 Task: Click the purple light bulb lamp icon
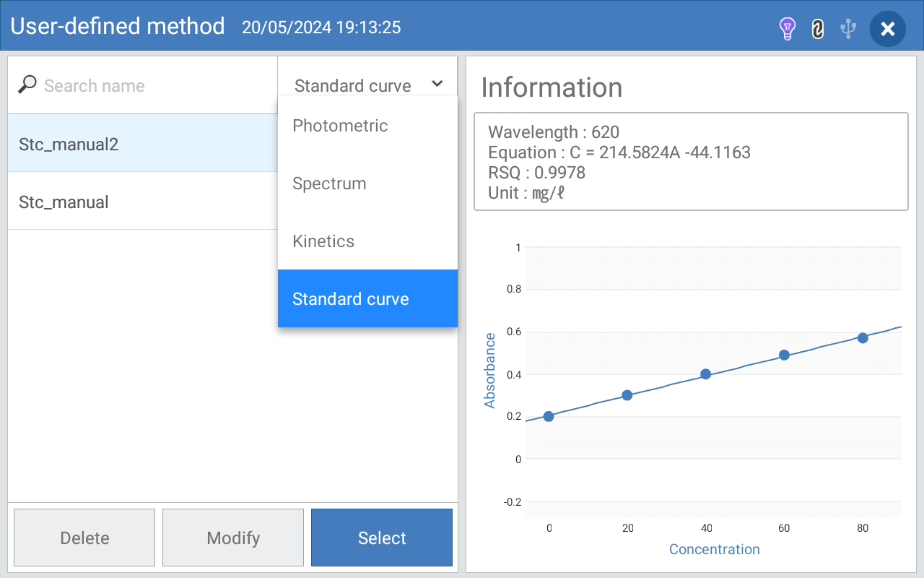pyautogui.click(x=787, y=29)
